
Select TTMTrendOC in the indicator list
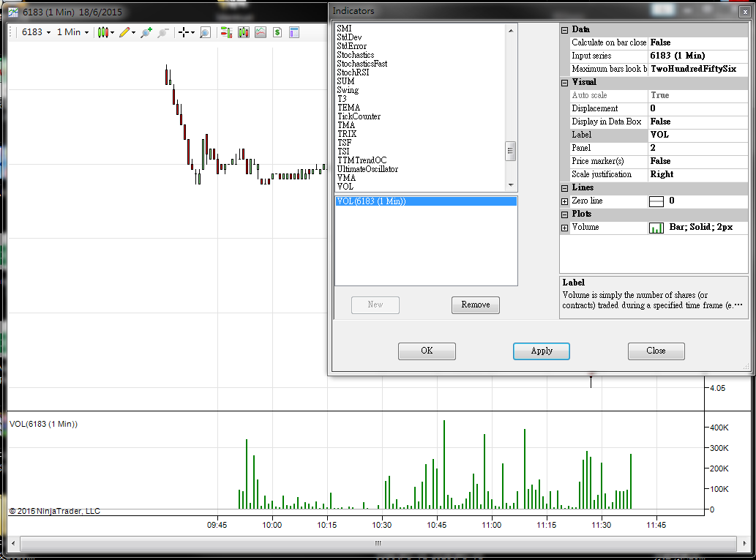(362, 160)
